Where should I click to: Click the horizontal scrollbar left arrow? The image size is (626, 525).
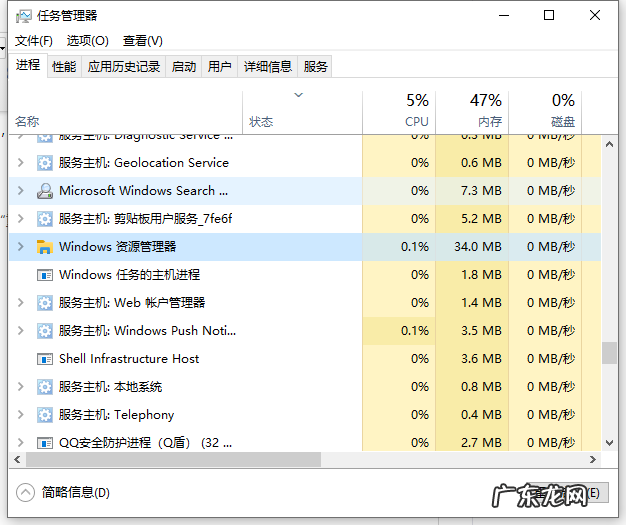coord(17,460)
